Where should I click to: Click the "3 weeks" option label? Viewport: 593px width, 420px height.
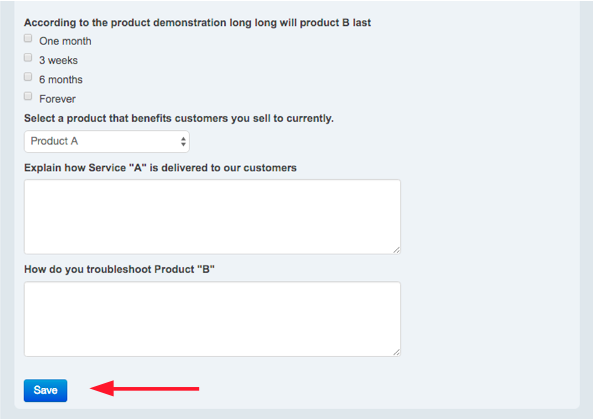pos(58,60)
